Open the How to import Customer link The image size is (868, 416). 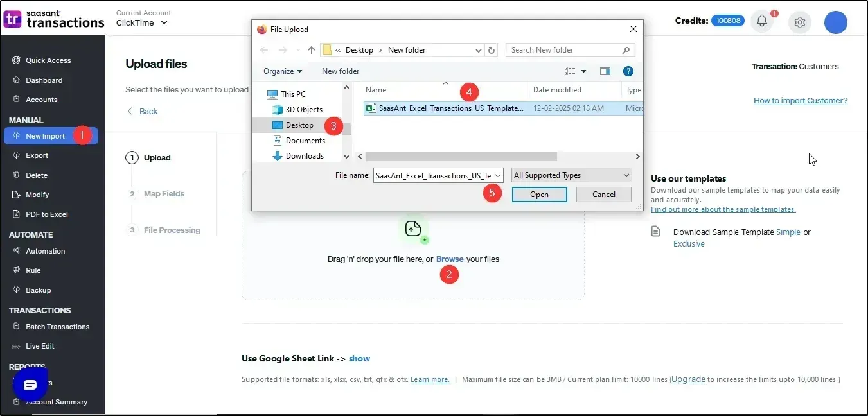click(801, 101)
